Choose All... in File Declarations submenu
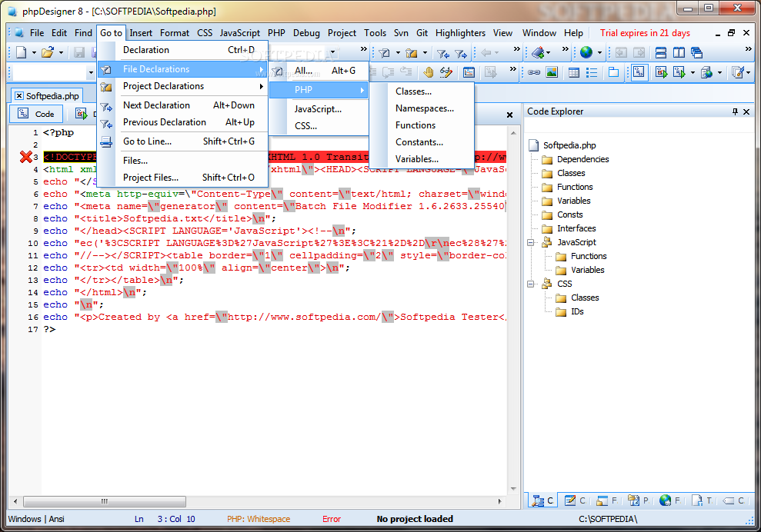 (x=319, y=71)
